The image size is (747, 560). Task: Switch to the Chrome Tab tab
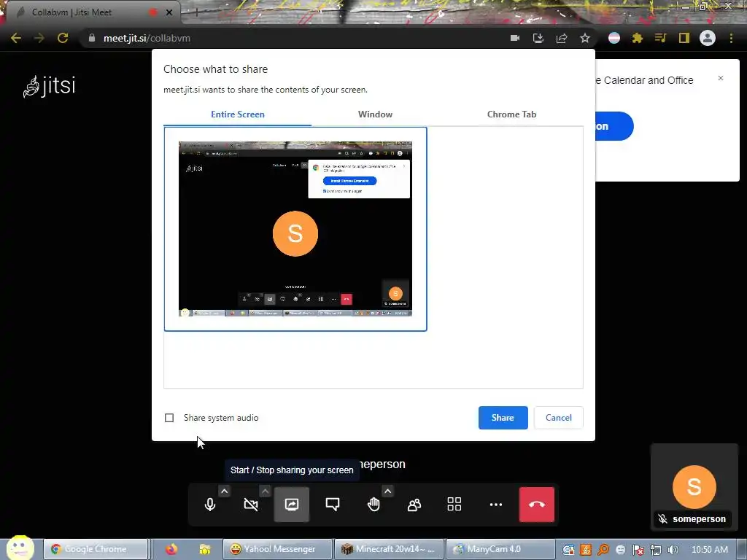pos(511,114)
